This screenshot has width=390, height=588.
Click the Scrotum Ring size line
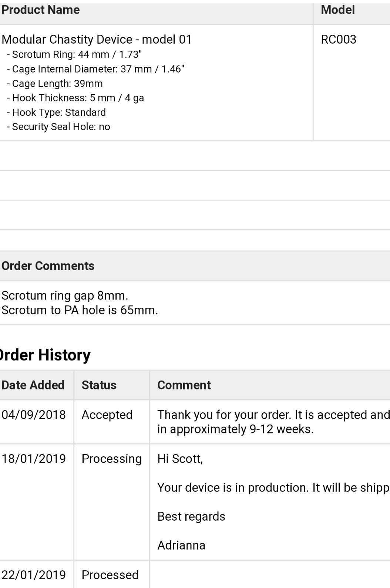(74, 54)
